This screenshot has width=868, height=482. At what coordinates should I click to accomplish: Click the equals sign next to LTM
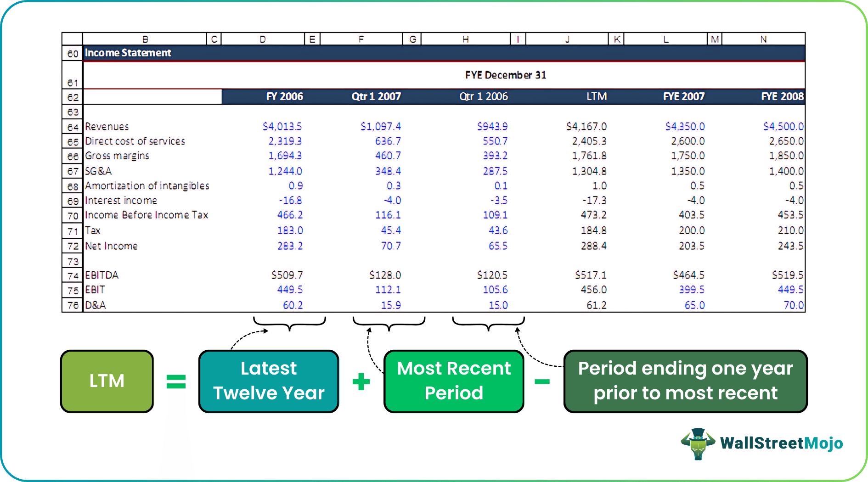176,381
